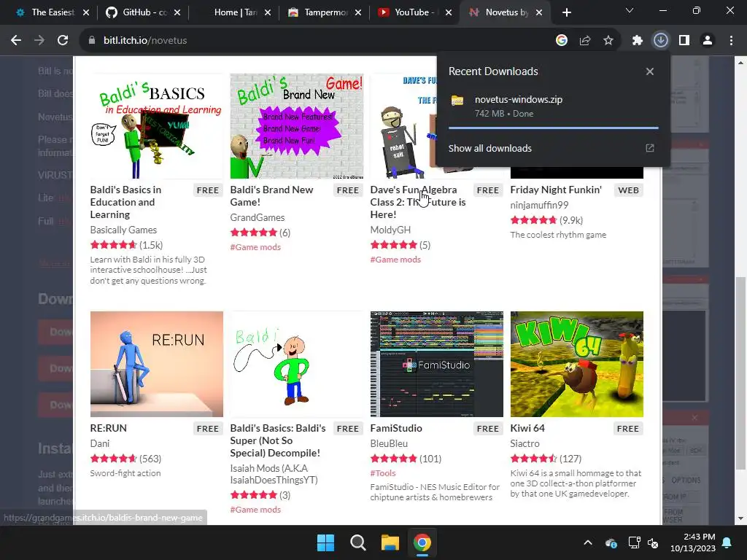Click Baldi's Basics in Education title
Viewport: 747px width, 560px height.
click(125, 202)
